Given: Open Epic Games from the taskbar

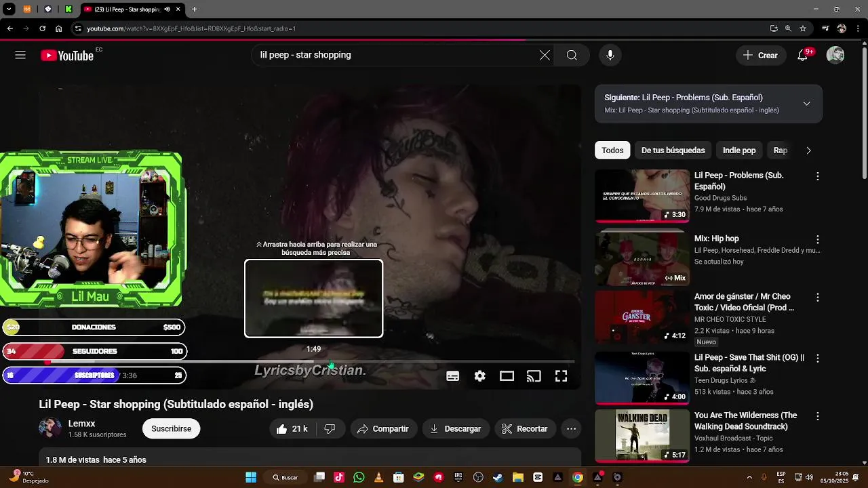Looking at the screenshot, I should coord(458,477).
